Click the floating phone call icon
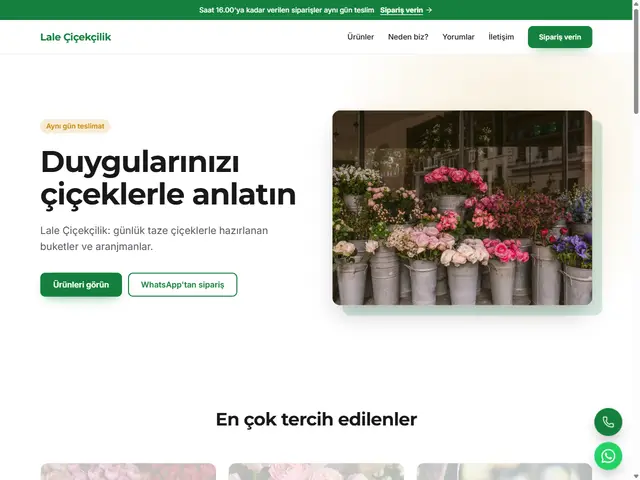Screen dimensions: 640x480 (608, 422)
